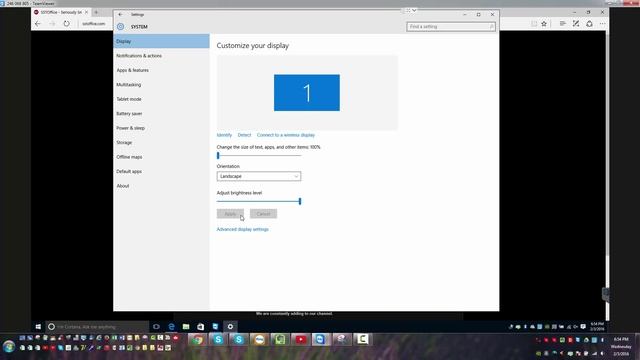Select Tablet mode in the sidebar
Image resolution: width=640 pixels, height=360 pixels.
coord(162,99)
